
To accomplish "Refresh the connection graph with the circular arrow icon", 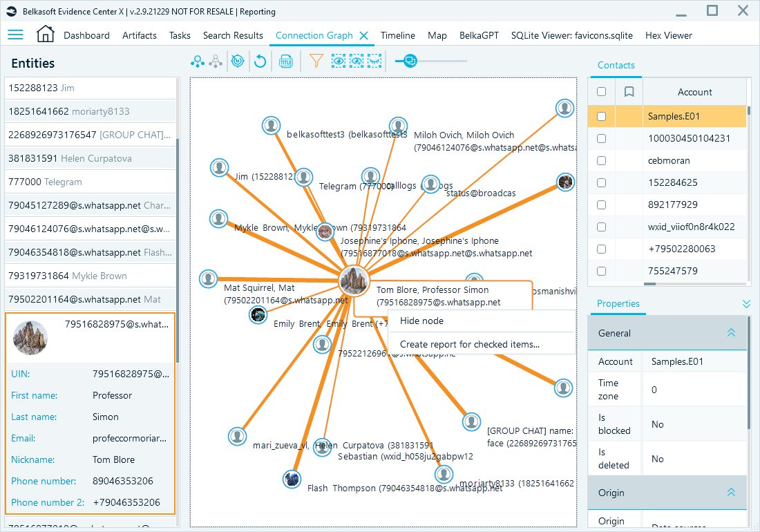I will 259,61.
